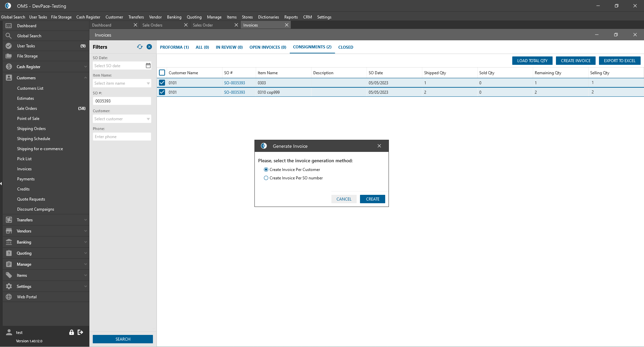Click the Web Portal globe icon

(9, 297)
